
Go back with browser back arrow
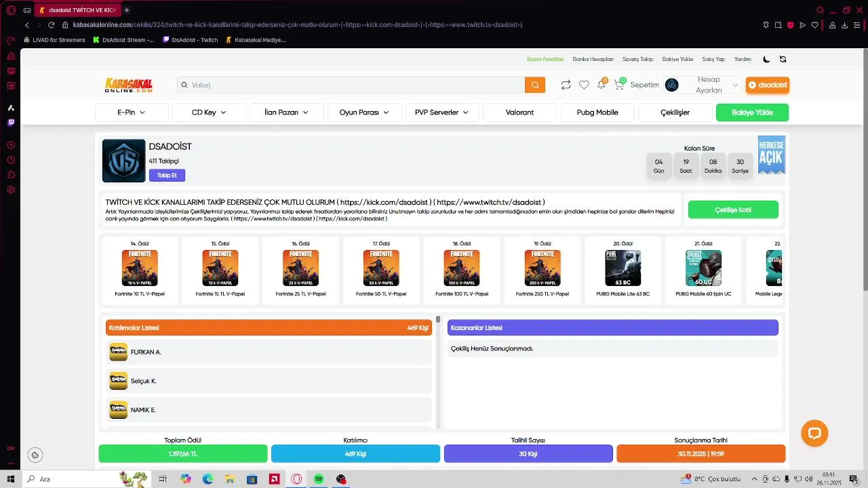pyautogui.click(x=27, y=25)
